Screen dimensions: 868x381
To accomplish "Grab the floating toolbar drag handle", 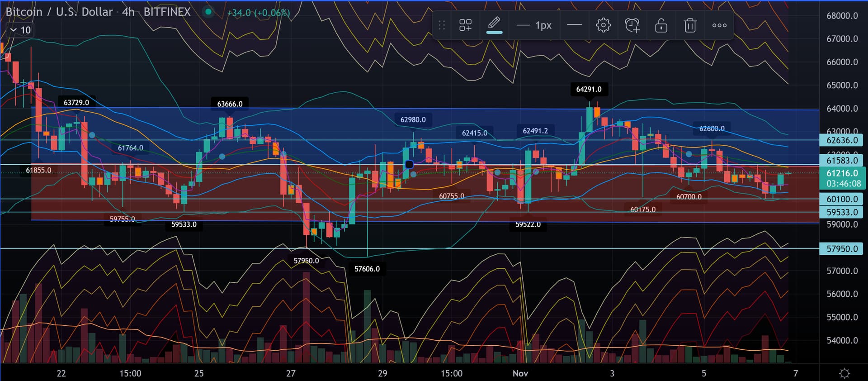I will [442, 25].
